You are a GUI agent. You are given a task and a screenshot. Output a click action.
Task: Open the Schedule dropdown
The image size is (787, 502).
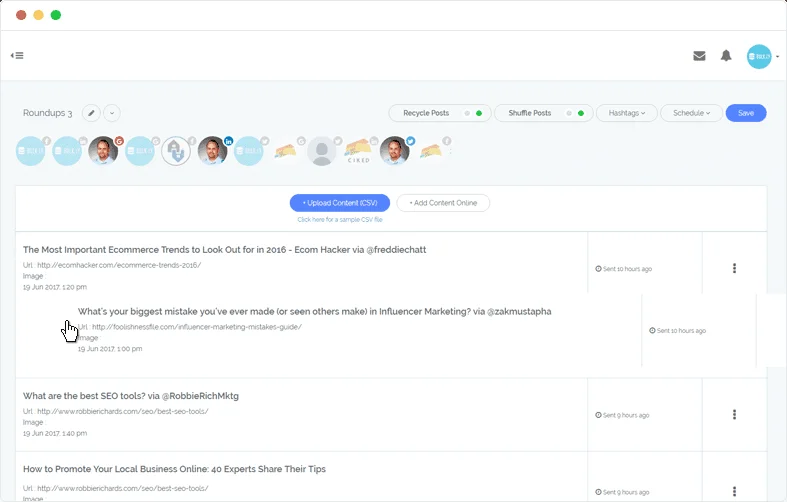[691, 113]
